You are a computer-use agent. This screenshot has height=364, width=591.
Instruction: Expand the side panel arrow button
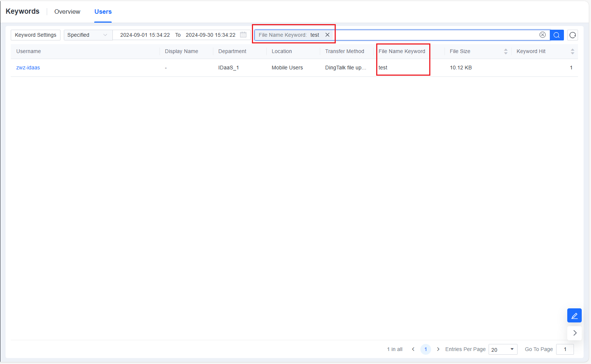point(574,333)
